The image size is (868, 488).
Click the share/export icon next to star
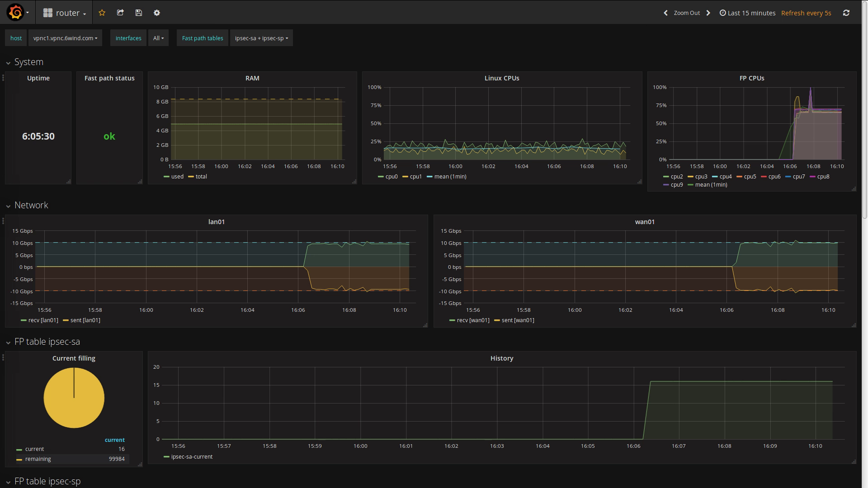[x=120, y=12]
